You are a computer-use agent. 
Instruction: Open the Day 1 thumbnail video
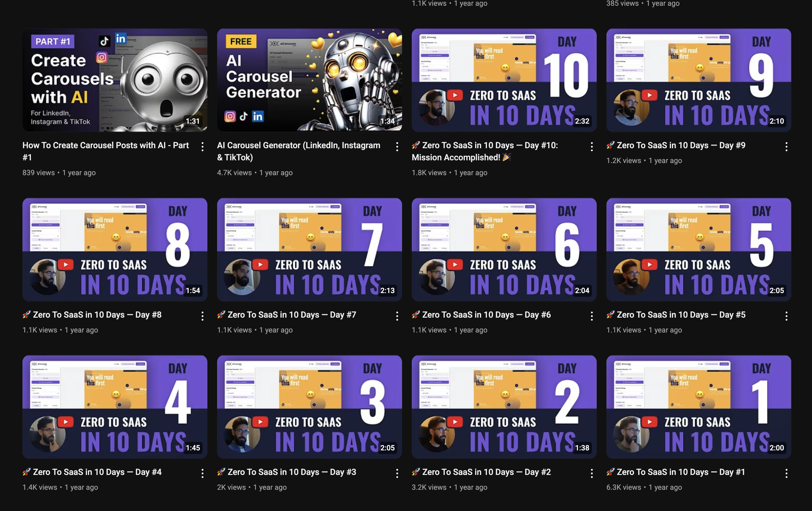698,406
